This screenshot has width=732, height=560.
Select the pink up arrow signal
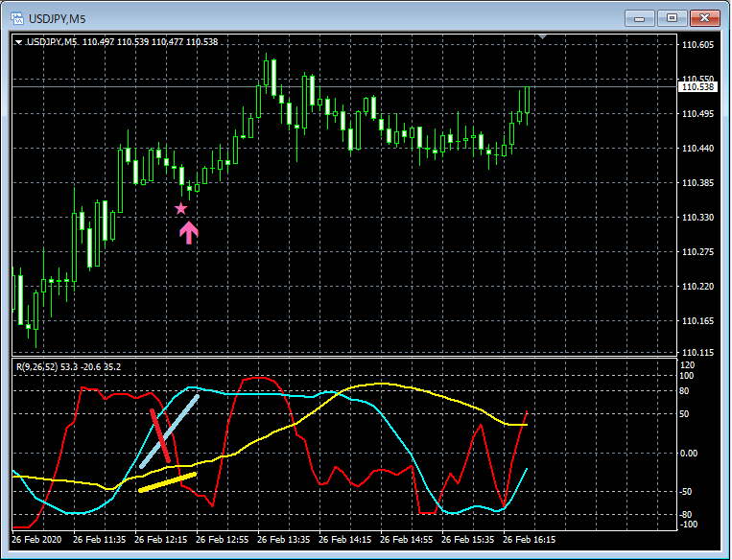click(x=189, y=233)
